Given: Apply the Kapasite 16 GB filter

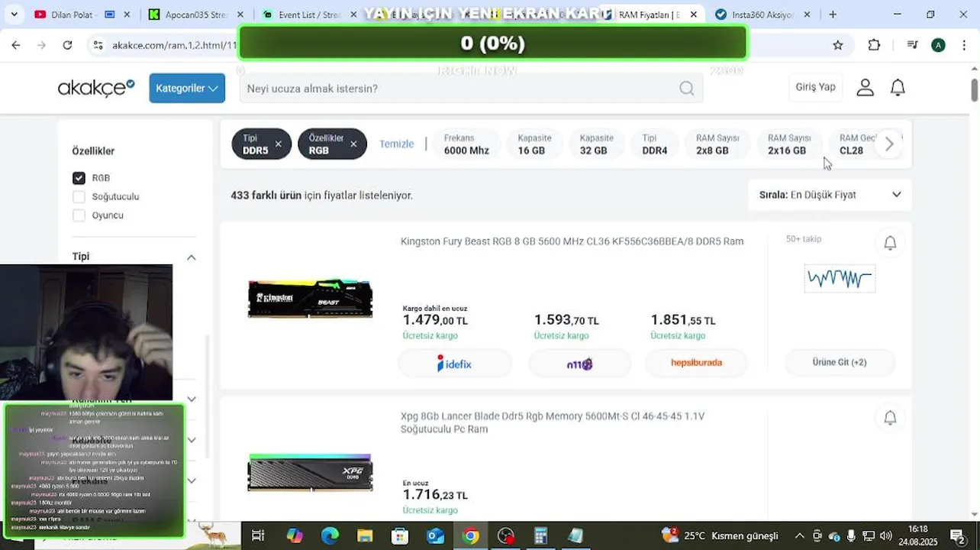Looking at the screenshot, I should click(534, 144).
